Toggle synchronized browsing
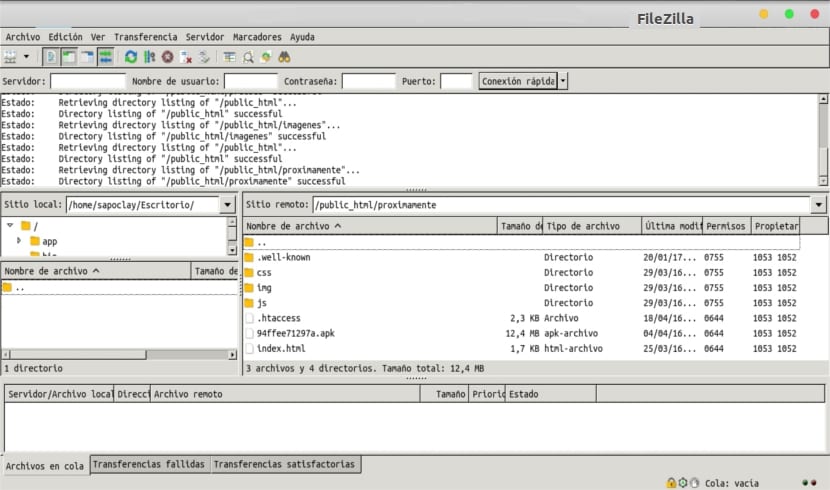Viewport: 830px width, 490px height. point(266,57)
